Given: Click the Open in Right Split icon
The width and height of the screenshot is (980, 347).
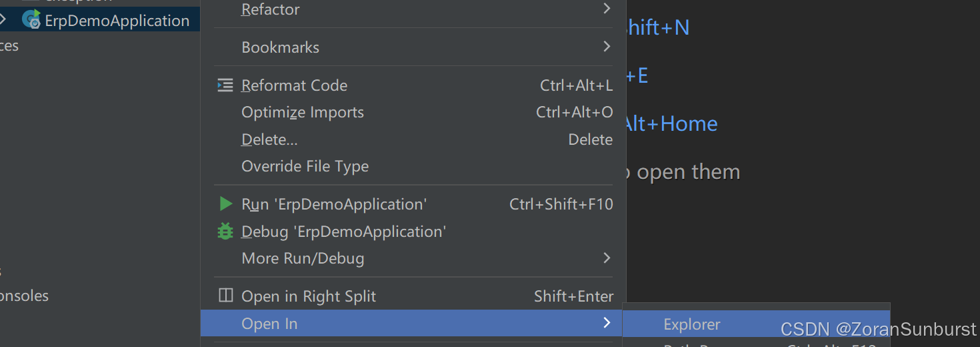Looking at the screenshot, I should pyautogui.click(x=226, y=296).
